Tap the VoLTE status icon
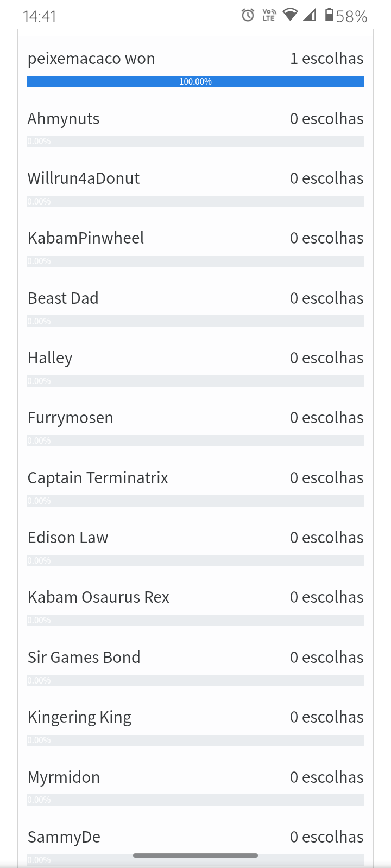Viewport: 391px width, 868px height. click(269, 15)
